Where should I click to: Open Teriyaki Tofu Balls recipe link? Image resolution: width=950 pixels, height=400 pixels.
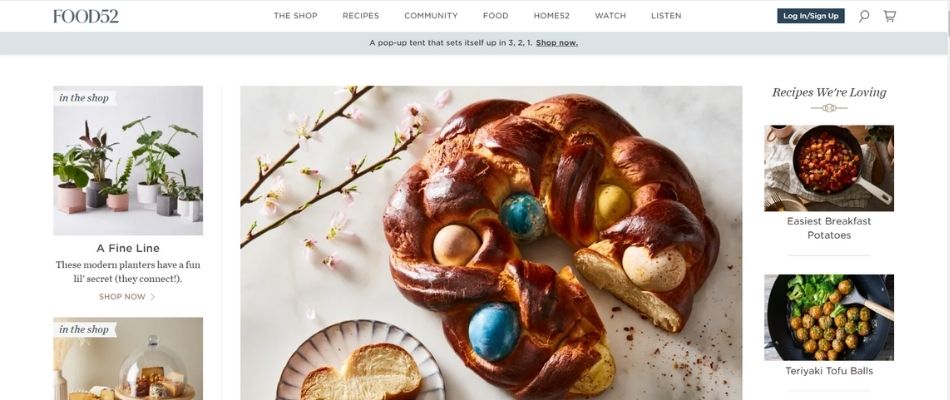(829, 371)
